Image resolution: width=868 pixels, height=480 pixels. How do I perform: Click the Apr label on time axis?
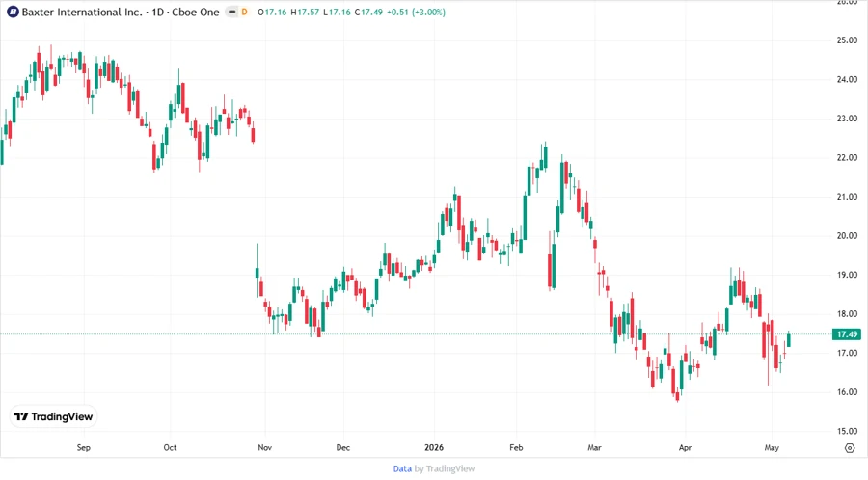coord(685,447)
